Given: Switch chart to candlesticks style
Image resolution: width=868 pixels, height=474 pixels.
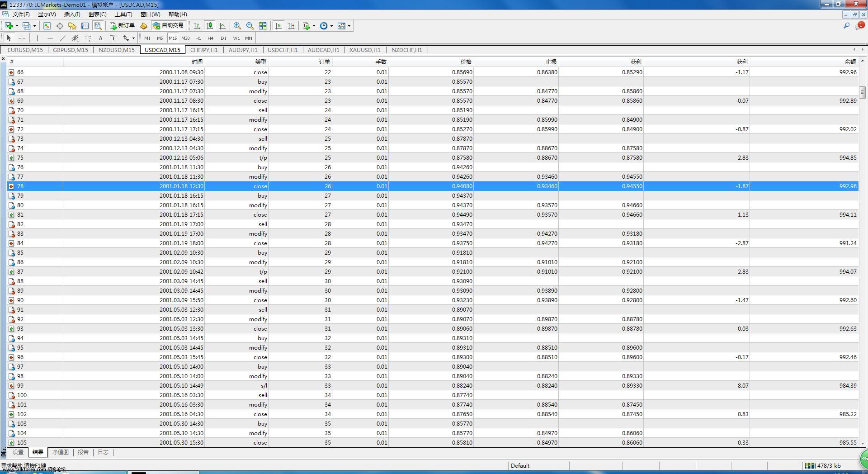Looking at the screenshot, I should tap(210, 26).
